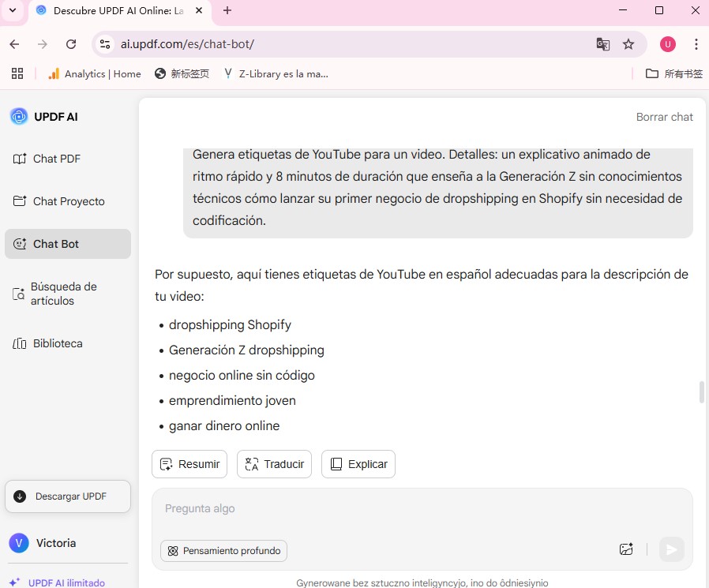Click the atom icon in Pensamiento profundo
The height and width of the screenshot is (588, 709).
[173, 551]
